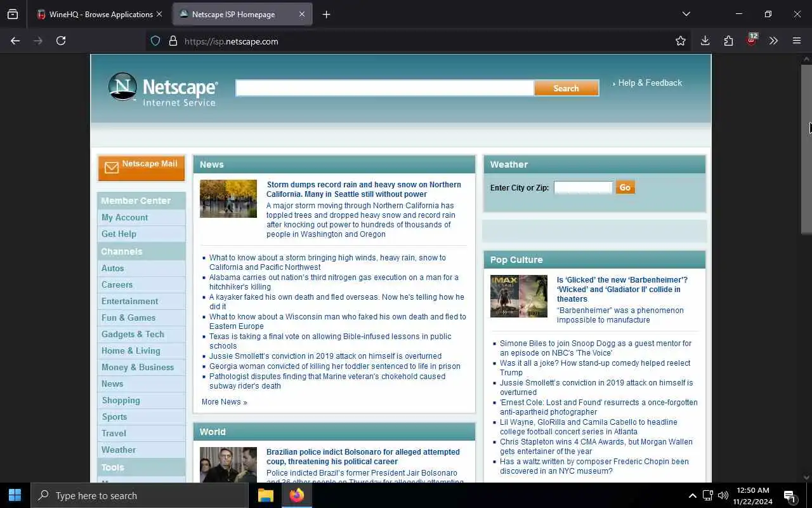This screenshot has width=812, height=508.
Task: Open the Careers channel
Action: (x=117, y=284)
